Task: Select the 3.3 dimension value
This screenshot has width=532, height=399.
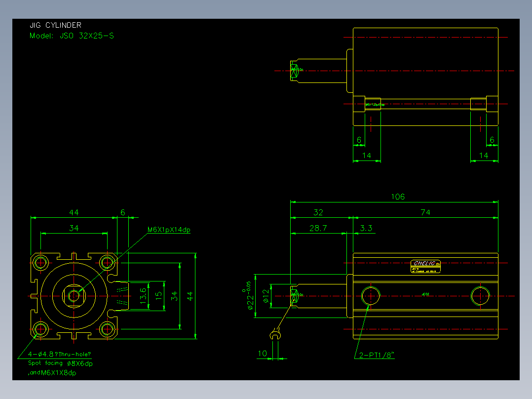Action: tap(366, 228)
